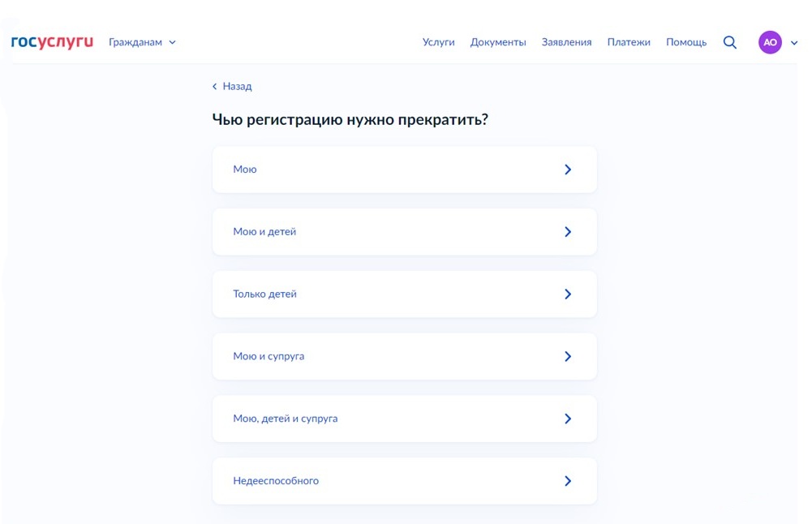Open the Госуслуги logo home link
The width and height of the screenshot is (812, 524).
click(x=52, y=42)
